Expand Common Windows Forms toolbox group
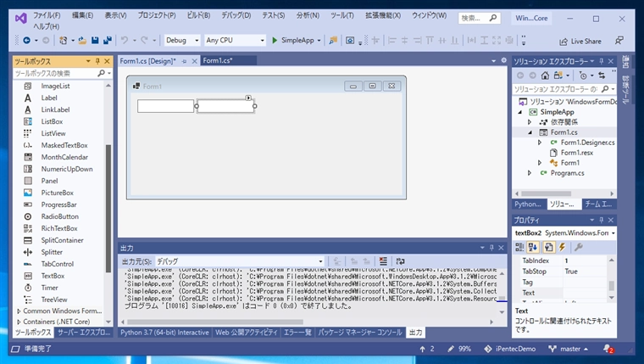The width and height of the screenshot is (644, 364). [19, 311]
